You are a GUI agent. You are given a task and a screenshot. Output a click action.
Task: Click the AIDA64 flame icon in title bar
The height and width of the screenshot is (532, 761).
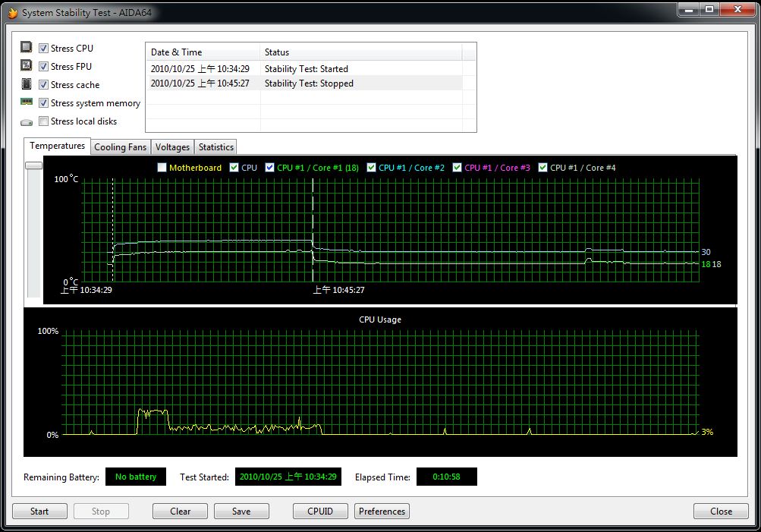click(x=13, y=13)
